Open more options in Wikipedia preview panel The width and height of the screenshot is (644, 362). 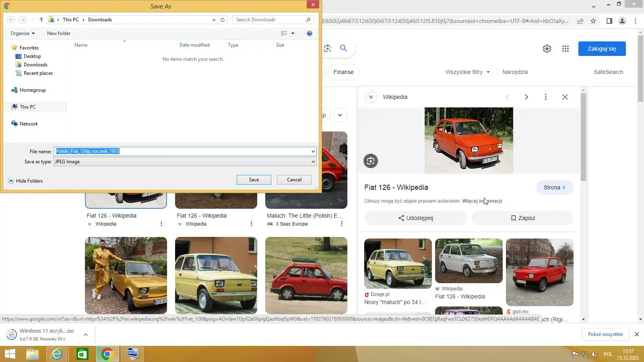point(546,97)
